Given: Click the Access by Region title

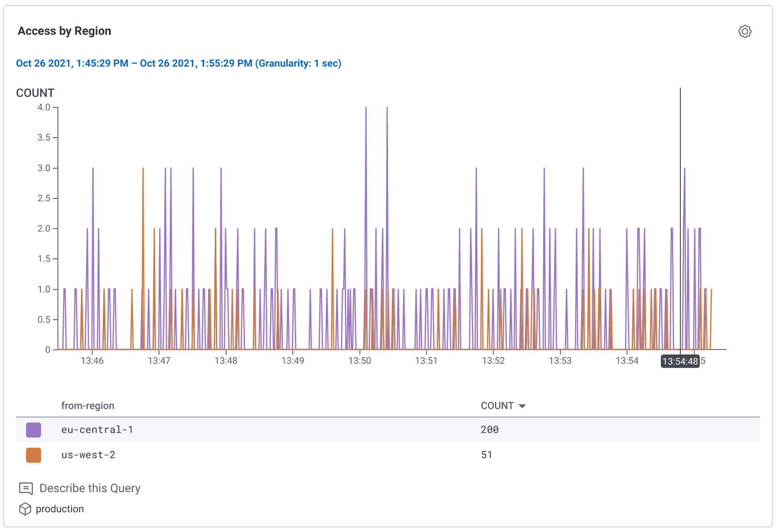Looking at the screenshot, I should click(x=65, y=31).
